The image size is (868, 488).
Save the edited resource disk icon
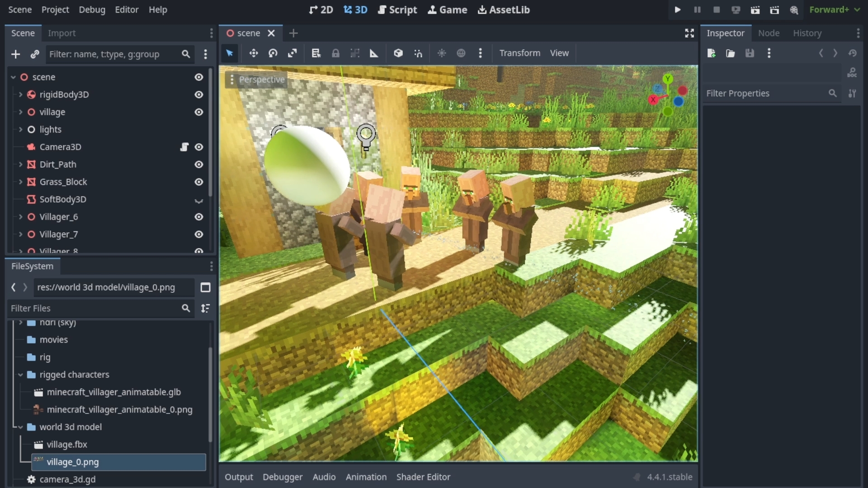click(750, 53)
